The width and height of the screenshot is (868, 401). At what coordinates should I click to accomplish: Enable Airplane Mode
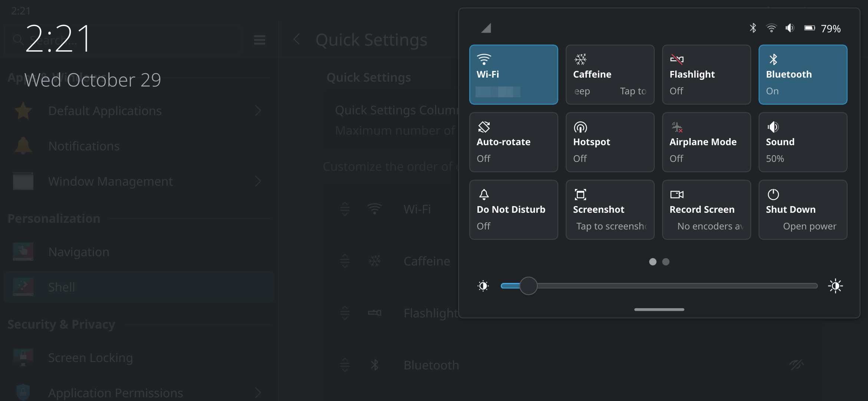point(706,142)
